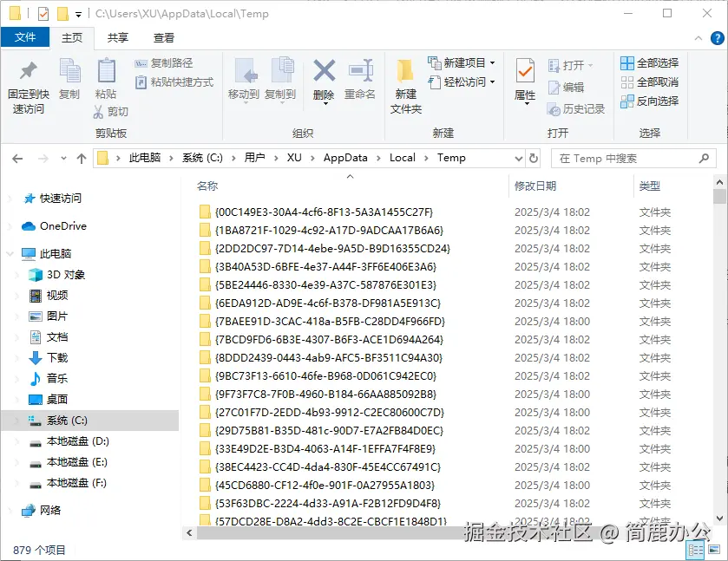728x561 pixels.
Task: Open the Open (打开) ribbon dropdown
Action: [571, 65]
